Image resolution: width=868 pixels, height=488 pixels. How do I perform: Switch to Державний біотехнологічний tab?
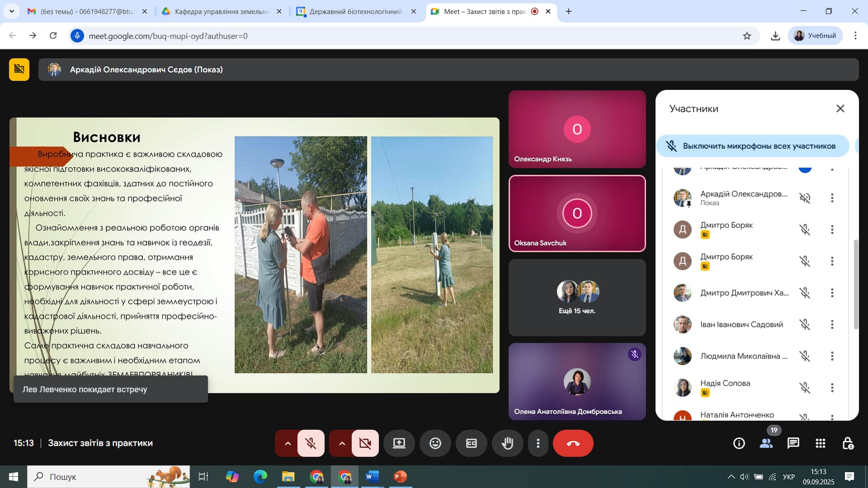[355, 11]
